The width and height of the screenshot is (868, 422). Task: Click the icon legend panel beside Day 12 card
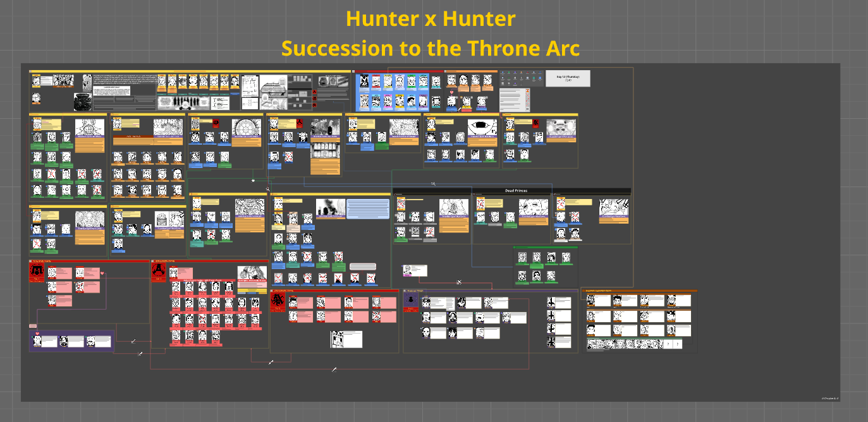520,78
